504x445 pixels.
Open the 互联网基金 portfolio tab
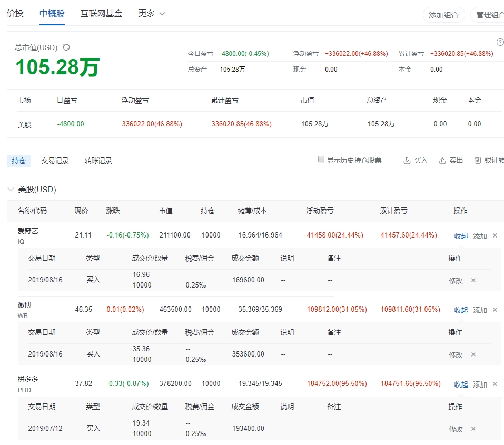[101, 14]
